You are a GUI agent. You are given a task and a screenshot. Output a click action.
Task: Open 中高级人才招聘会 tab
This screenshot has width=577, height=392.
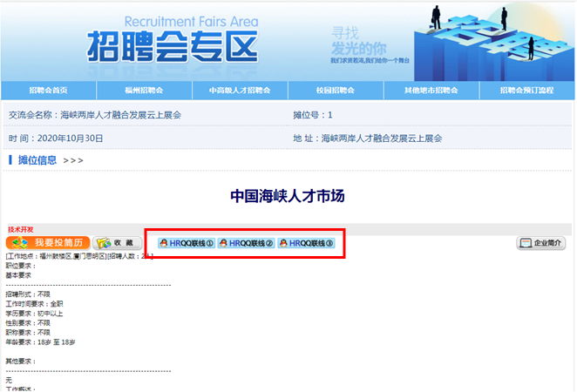pos(240,91)
